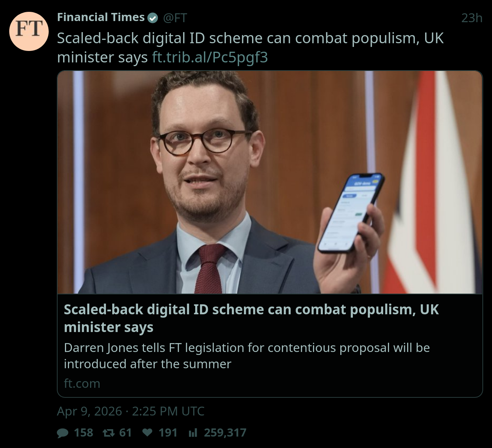
Task: Click the 259,317 views count
Action: (225, 432)
